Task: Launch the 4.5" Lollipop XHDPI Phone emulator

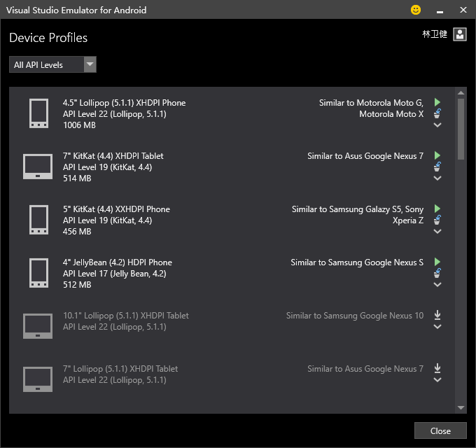Action: tap(437, 102)
